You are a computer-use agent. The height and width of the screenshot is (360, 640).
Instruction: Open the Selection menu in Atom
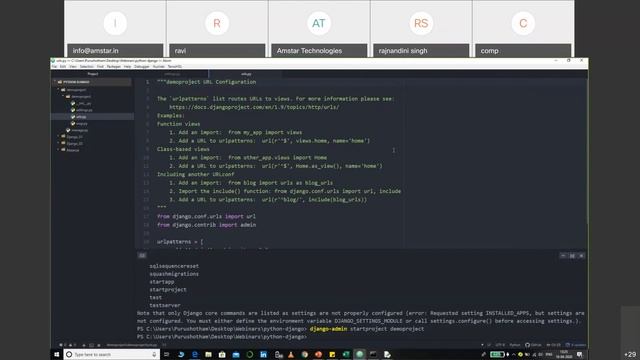pyautogui.click(x=87, y=67)
